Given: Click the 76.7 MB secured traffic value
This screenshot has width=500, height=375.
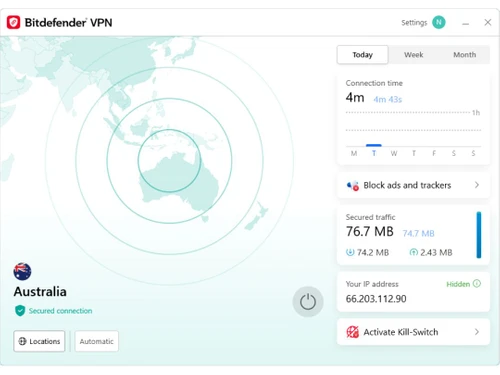Looking at the screenshot, I should (x=370, y=231).
